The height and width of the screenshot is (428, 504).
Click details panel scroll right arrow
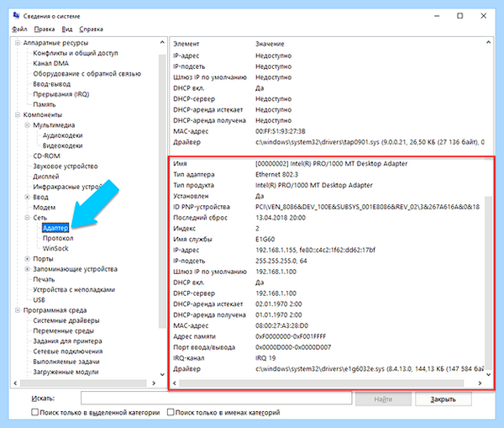pyautogui.click(x=480, y=383)
